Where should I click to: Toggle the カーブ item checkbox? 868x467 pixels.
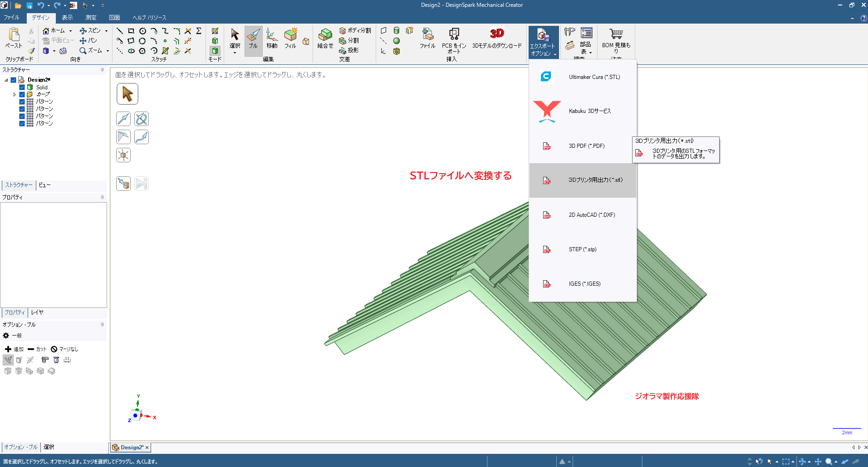click(x=22, y=94)
